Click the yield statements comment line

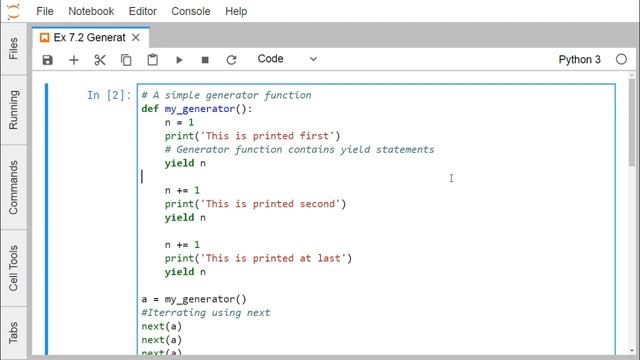coord(299,149)
